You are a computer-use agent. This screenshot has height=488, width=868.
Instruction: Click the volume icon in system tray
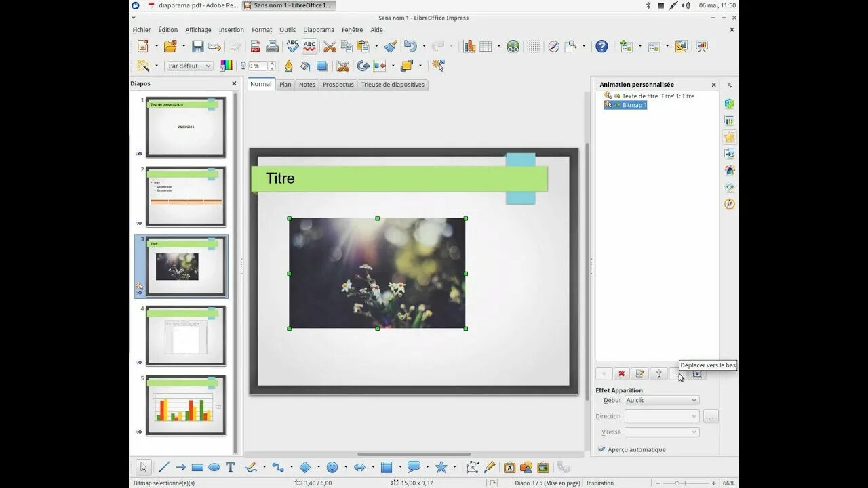click(x=686, y=5)
